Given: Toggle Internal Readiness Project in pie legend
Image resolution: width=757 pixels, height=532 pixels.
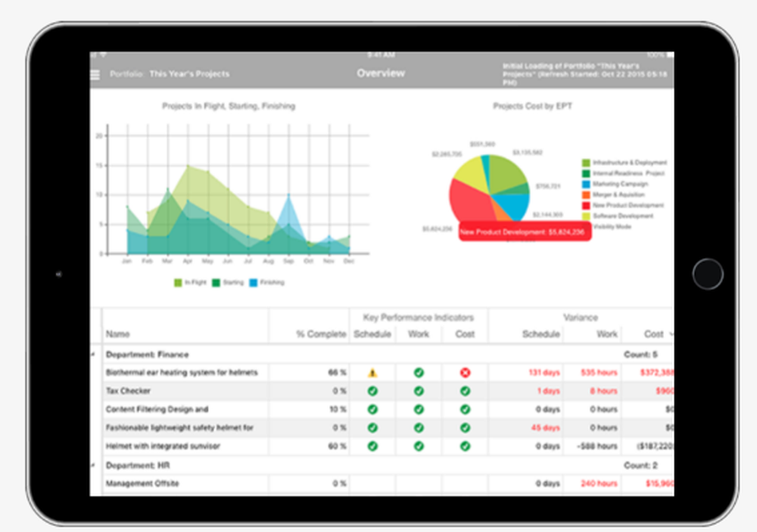Looking at the screenshot, I should [x=623, y=173].
